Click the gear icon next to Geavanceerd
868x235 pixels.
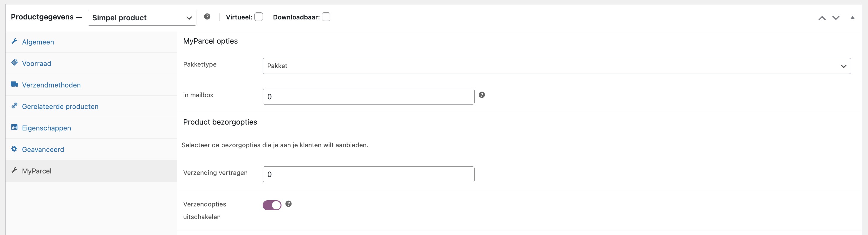point(14,148)
